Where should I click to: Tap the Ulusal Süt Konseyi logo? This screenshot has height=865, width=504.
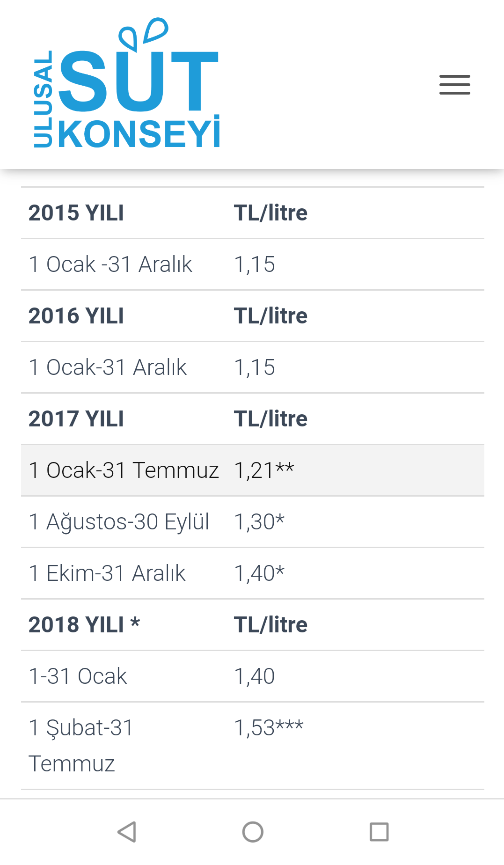coord(126,83)
